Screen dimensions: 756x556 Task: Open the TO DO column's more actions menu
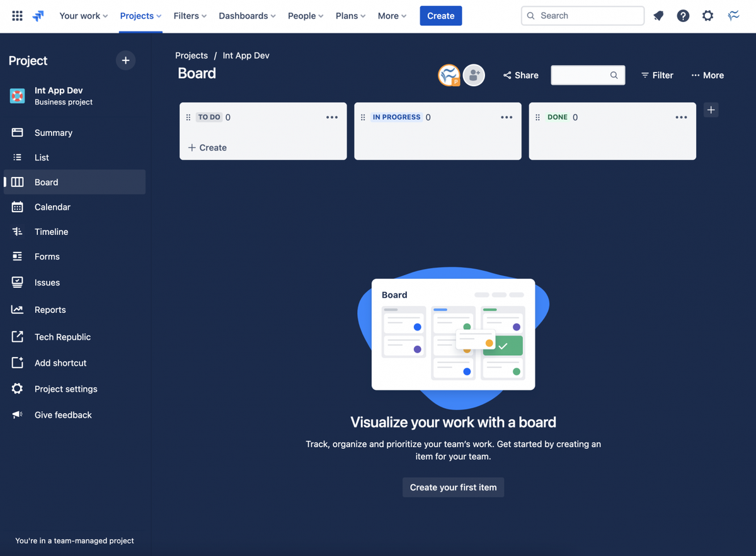click(x=332, y=117)
